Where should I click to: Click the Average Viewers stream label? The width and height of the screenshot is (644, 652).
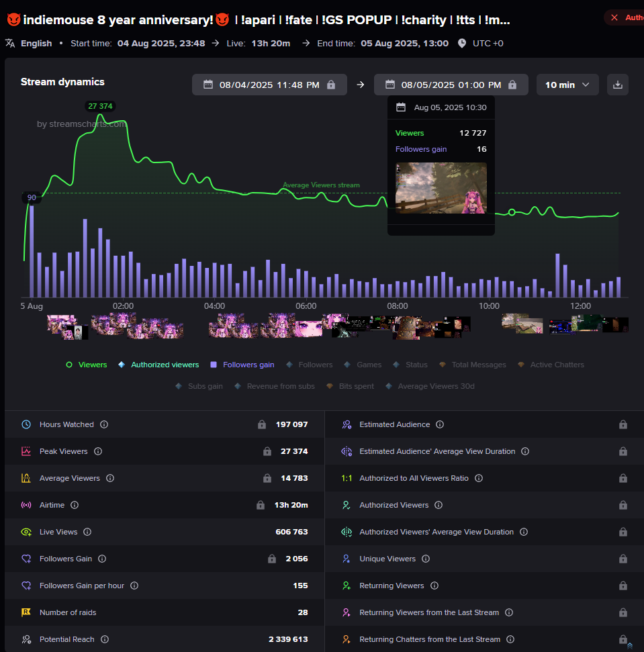(321, 185)
